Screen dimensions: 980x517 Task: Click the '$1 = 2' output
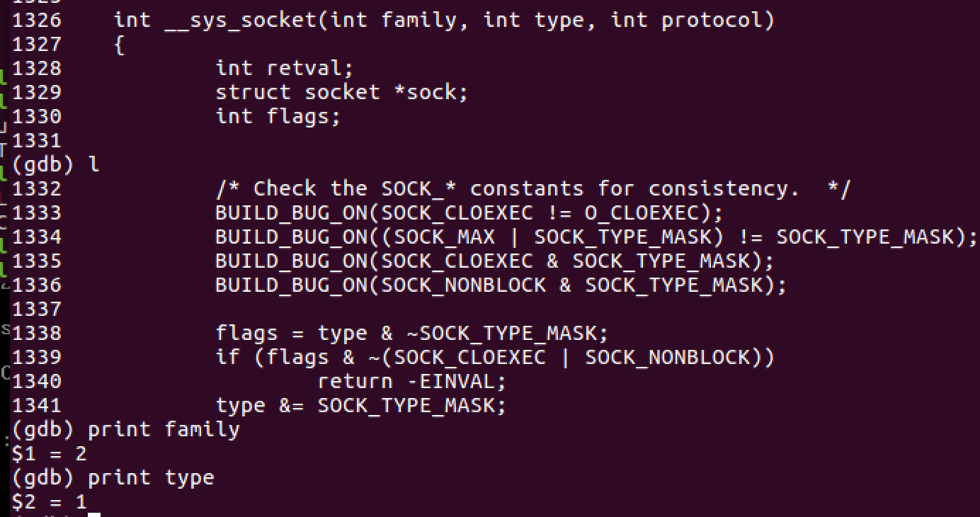point(49,453)
